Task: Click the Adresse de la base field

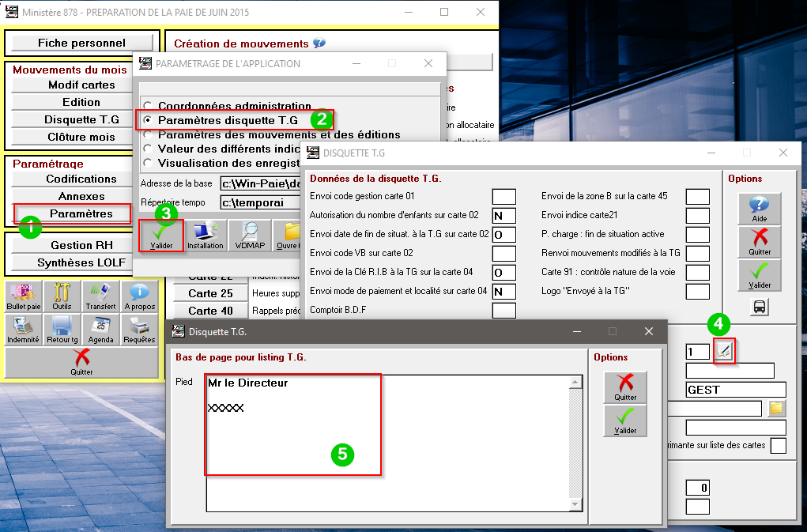Action: coord(261,183)
